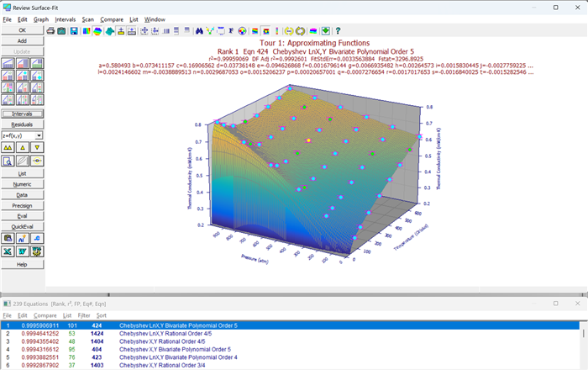This screenshot has height=370, width=588.
Task: Click the blue question mark help icon
Action: tap(338, 31)
